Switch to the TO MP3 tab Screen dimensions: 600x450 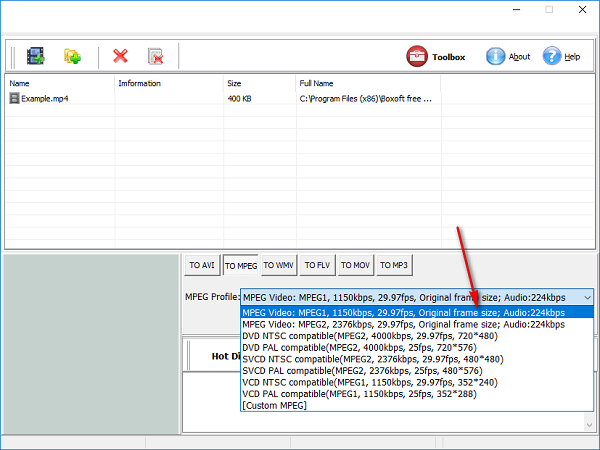click(394, 265)
